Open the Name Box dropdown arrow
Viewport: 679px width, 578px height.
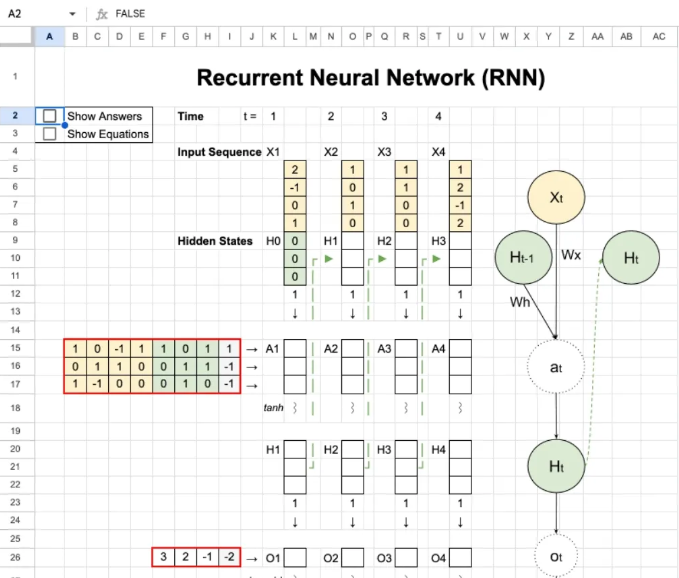(x=73, y=14)
